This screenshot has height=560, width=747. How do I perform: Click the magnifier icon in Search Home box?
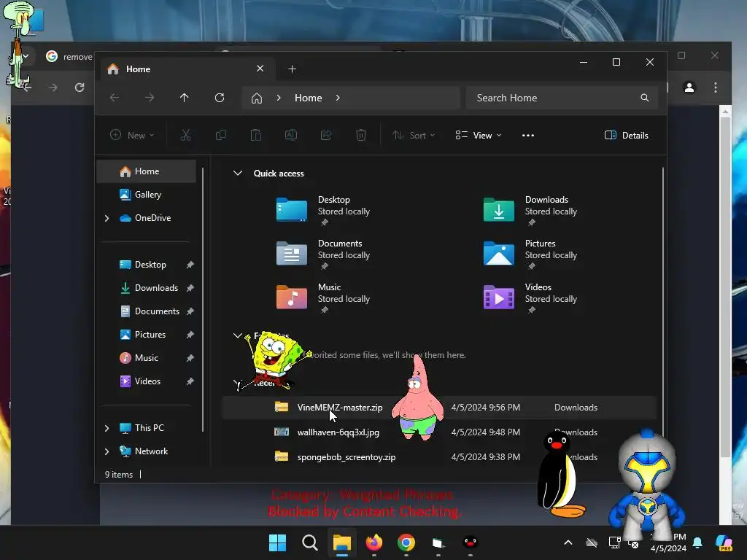[645, 98]
